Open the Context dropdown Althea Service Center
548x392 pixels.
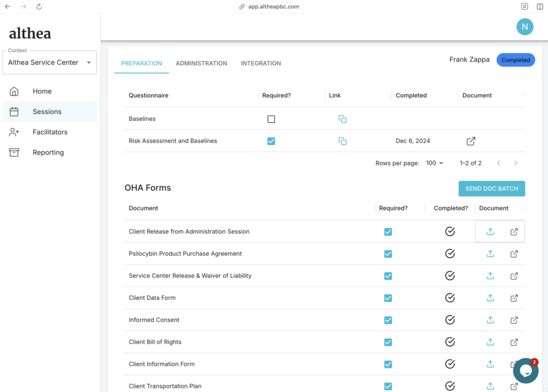tap(50, 63)
